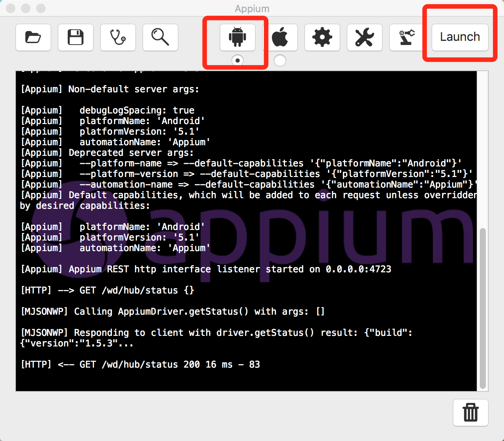Run Appium Doctor via the stethoscope icon
Viewport: 504px width, 441px height.
click(118, 37)
